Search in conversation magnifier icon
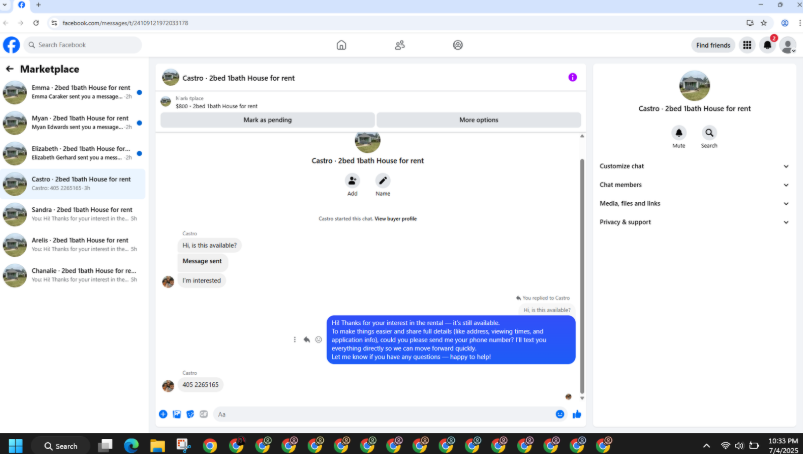803x454 pixels. tap(709, 133)
